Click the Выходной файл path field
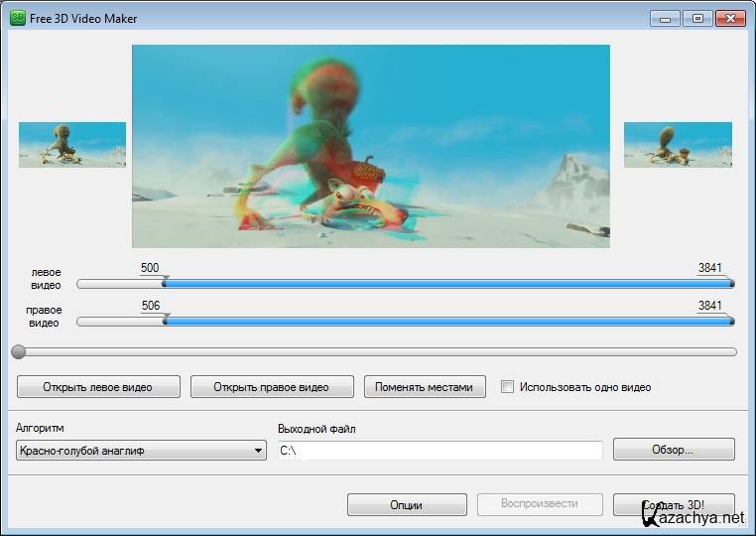Screen dimensions: 756x536 440,451
